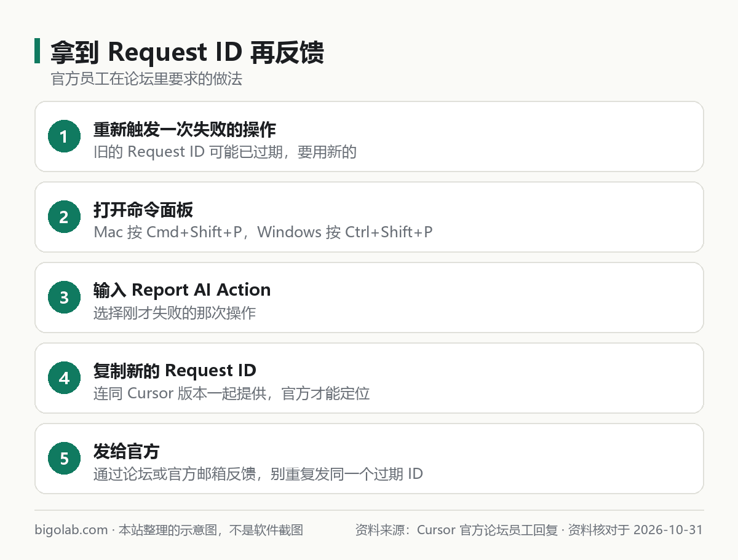The height and width of the screenshot is (560, 738).
Task: Click the text '旧的 Request ID 可能已过期，要用新的'
Action: (225, 152)
